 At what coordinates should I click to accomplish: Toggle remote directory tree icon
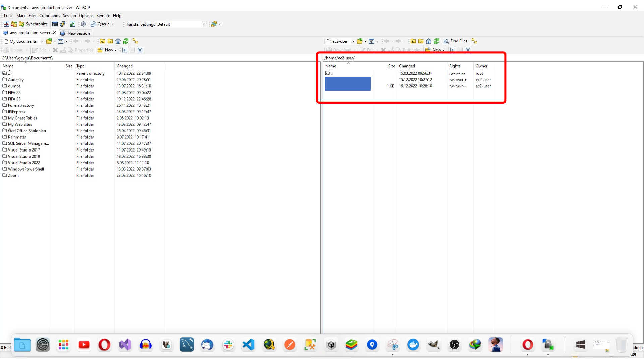[x=474, y=41]
